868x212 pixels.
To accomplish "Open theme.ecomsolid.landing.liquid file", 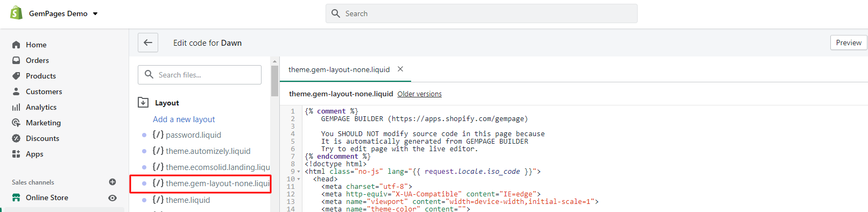I will [217, 167].
